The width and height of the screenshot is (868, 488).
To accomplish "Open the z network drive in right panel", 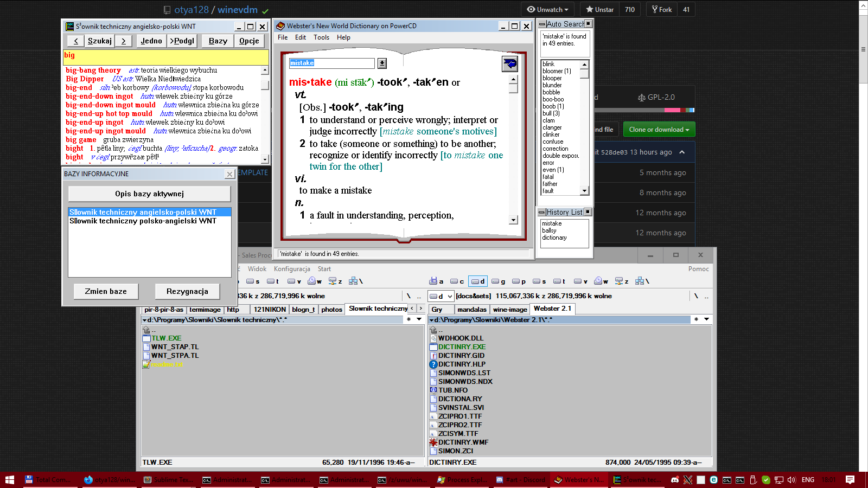I will [x=622, y=281].
